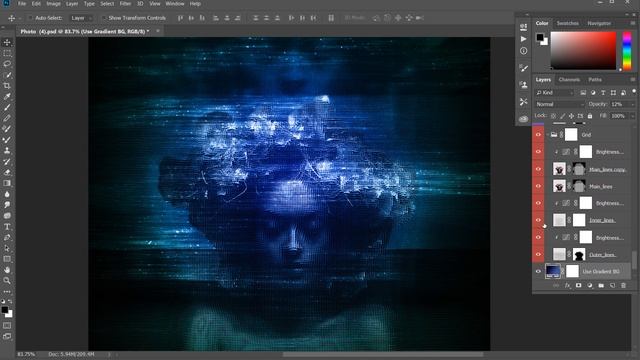The height and width of the screenshot is (360, 640).
Task: Hide the Inner_lines layer
Action: click(x=538, y=220)
